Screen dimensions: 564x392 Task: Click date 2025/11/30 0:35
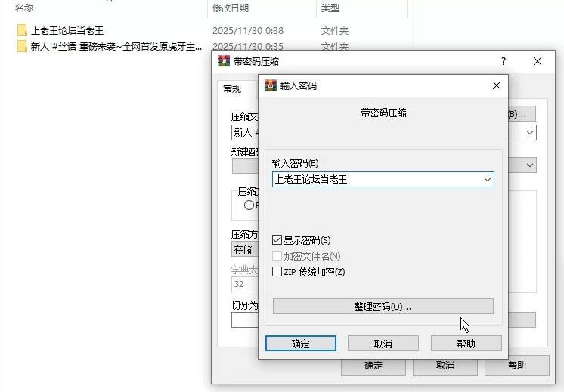point(248,46)
